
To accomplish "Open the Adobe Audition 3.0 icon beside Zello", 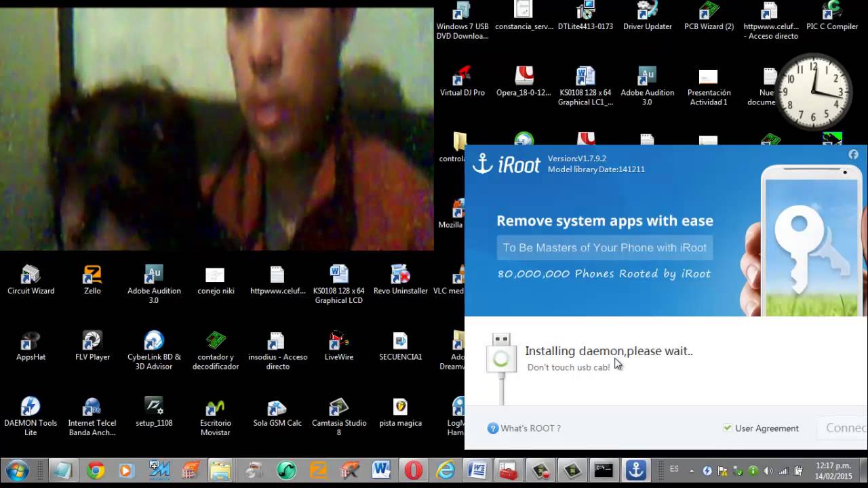I will pyautogui.click(x=154, y=285).
